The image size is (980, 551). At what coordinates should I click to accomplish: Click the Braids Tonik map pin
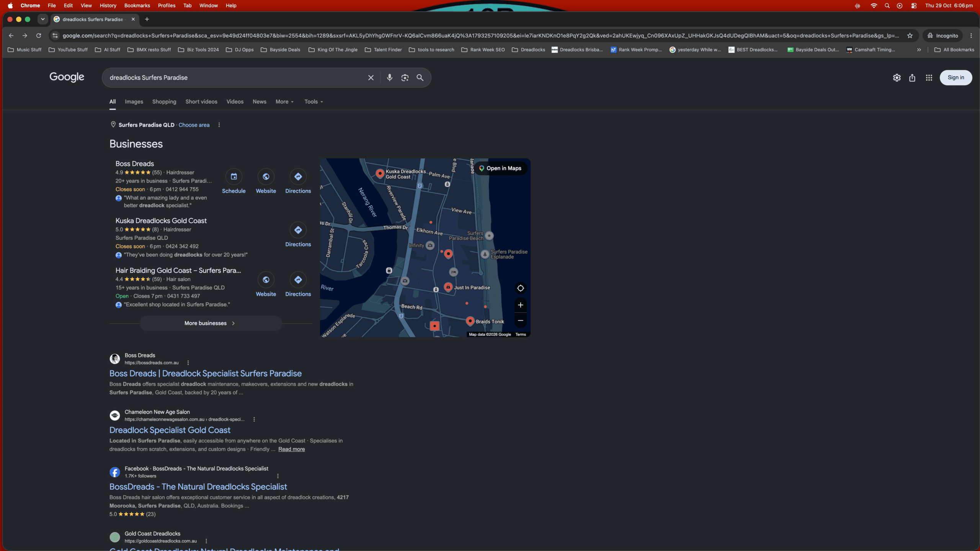click(470, 321)
